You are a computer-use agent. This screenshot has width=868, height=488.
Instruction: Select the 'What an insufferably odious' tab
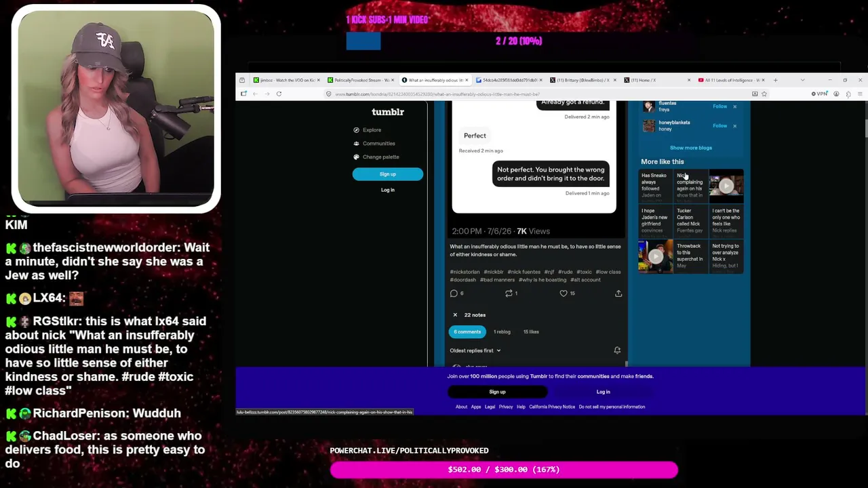[x=435, y=80]
